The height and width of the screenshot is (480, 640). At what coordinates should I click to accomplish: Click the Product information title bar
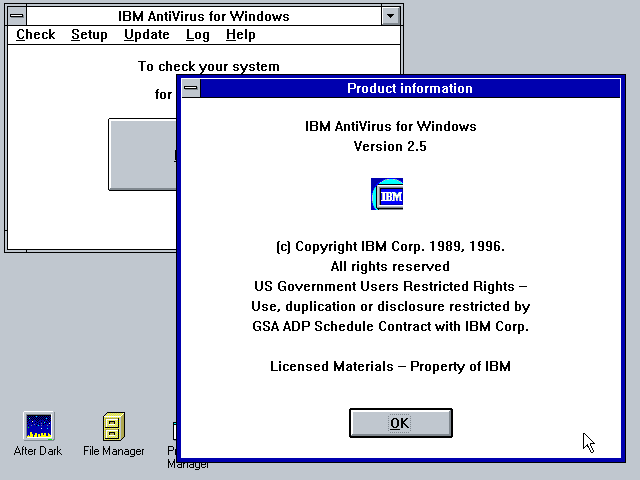coord(410,88)
